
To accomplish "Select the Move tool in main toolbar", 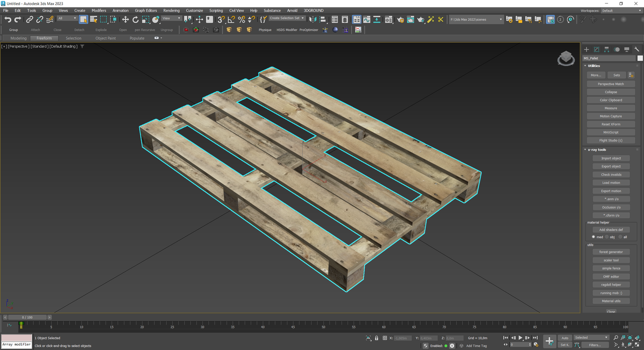I will click(125, 20).
